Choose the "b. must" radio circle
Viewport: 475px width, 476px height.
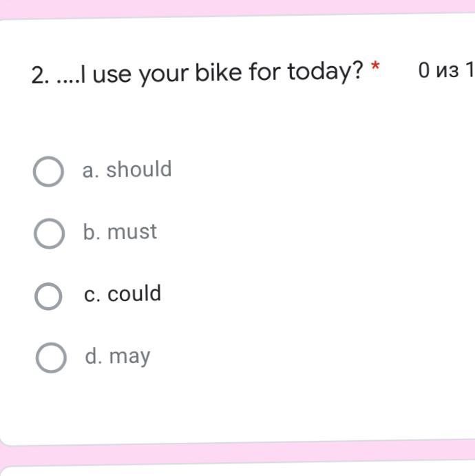pyautogui.click(x=49, y=234)
